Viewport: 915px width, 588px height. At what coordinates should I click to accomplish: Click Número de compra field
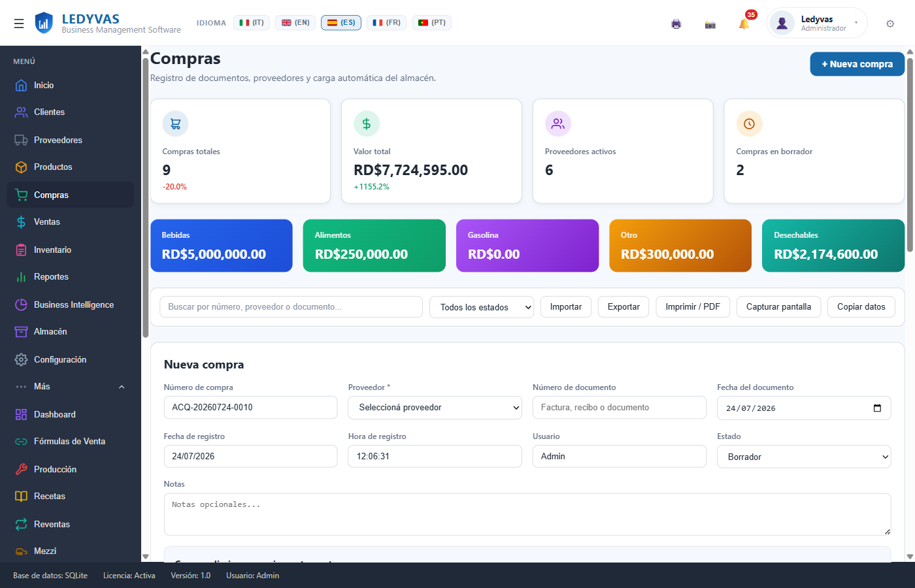pyautogui.click(x=250, y=407)
